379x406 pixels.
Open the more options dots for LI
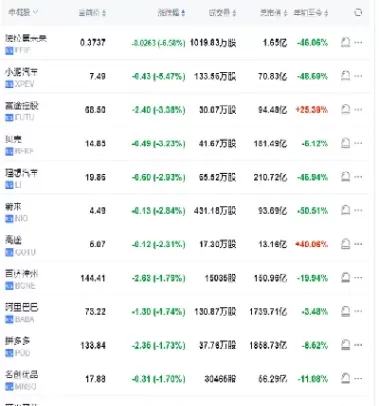click(x=358, y=177)
